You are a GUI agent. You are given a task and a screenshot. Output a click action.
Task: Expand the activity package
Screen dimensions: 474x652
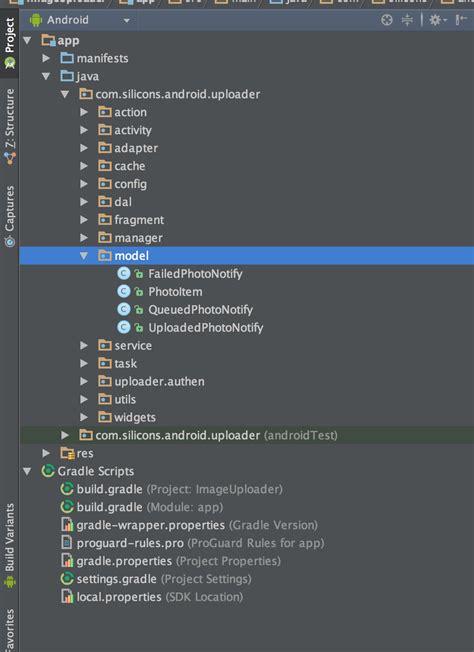[84, 130]
